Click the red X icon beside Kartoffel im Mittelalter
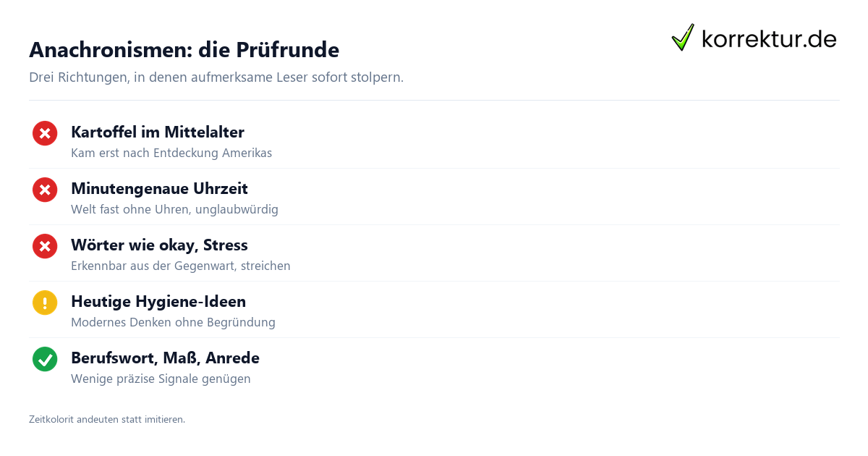The width and height of the screenshot is (868, 456). pyautogui.click(x=45, y=133)
